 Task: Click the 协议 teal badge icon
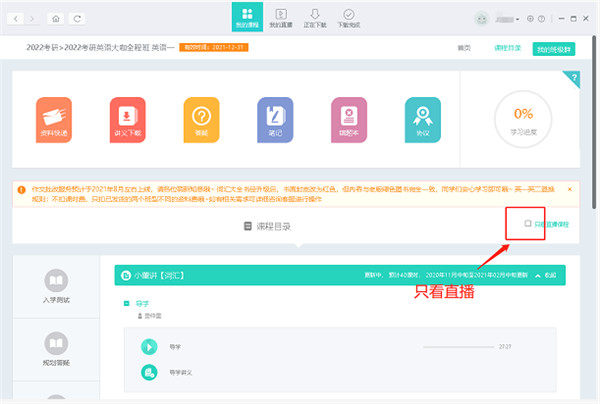[x=421, y=119]
